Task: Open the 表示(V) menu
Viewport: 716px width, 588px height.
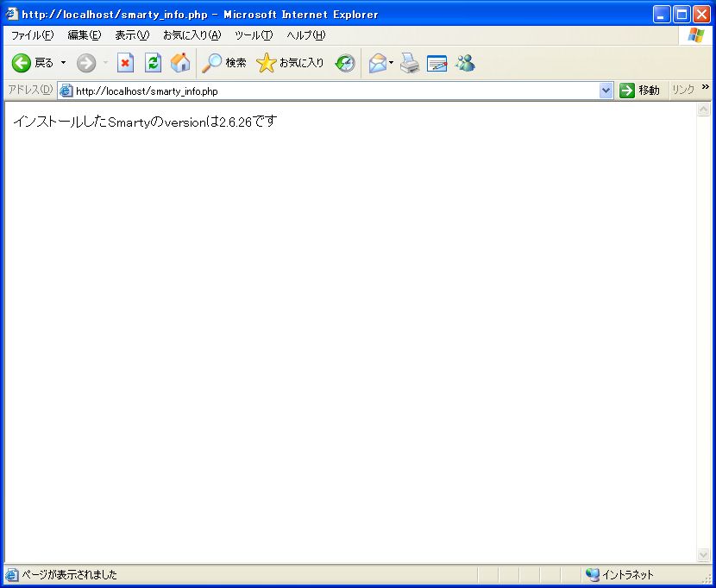Action: [133, 35]
